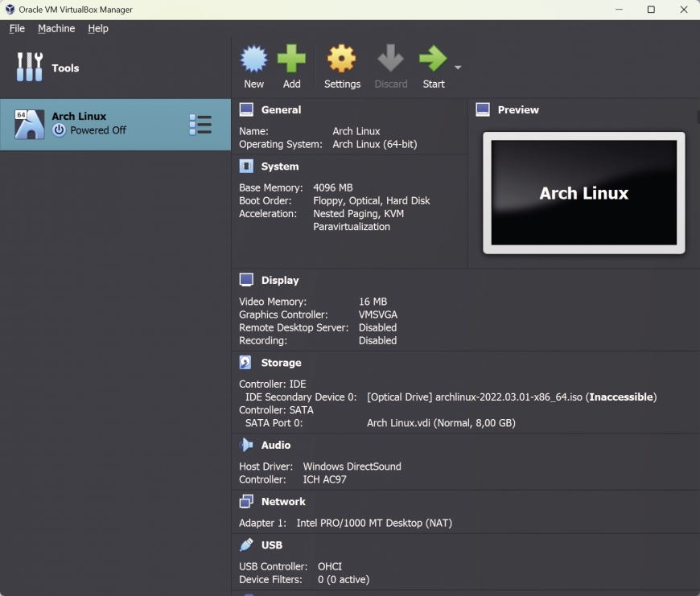Open the Audio settings heading link
This screenshot has height=596, width=700.
coord(276,446)
